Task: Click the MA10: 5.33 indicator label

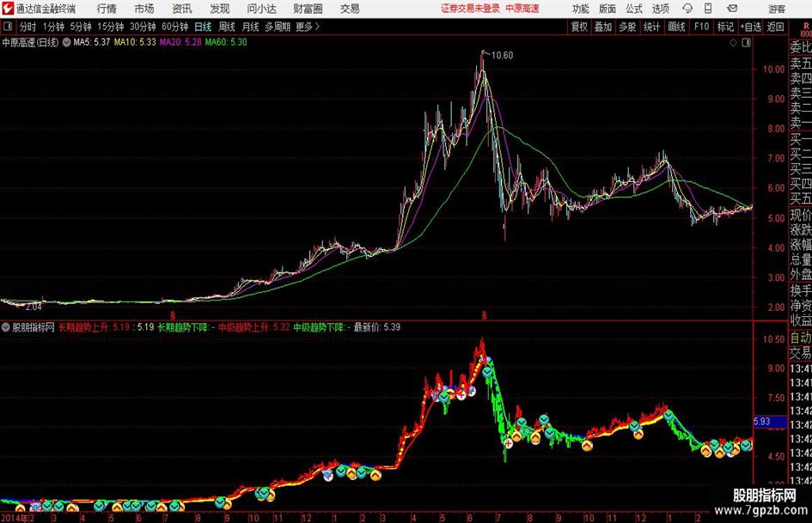Action: (x=135, y=42)
